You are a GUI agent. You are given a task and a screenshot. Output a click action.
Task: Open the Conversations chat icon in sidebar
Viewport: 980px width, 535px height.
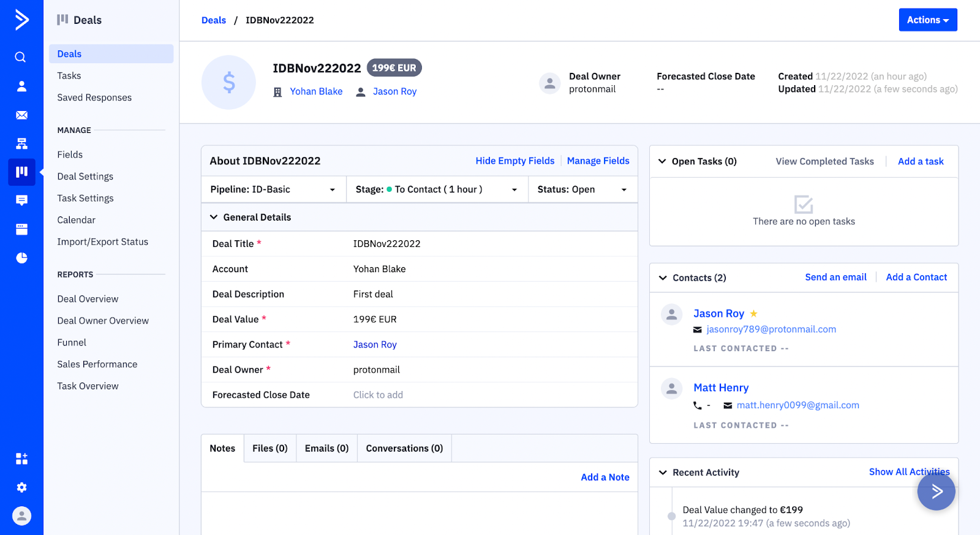[21, 200]
